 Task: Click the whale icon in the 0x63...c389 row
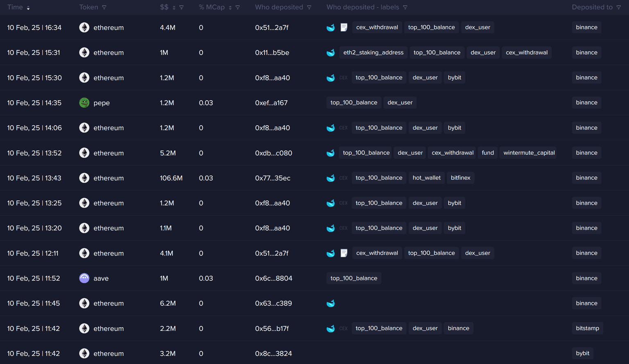[330, 303]
